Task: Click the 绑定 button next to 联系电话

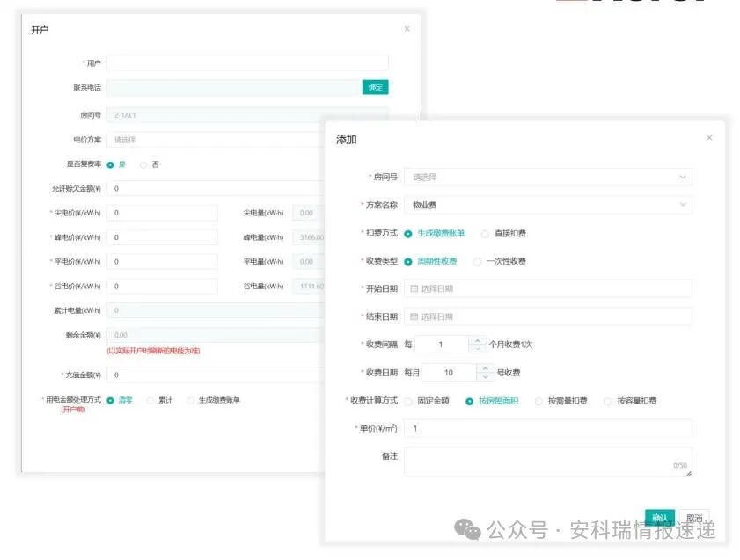Action: point(374,87)
